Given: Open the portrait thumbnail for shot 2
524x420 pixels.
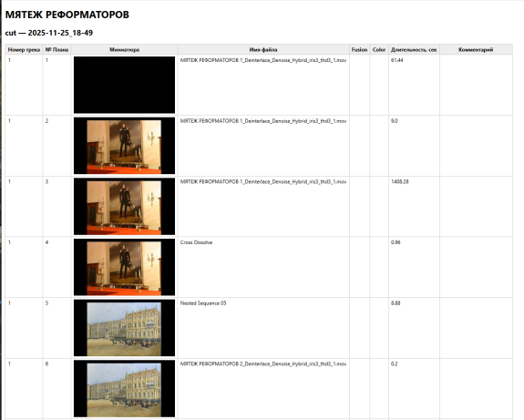Looking at the screenshot, I should pyautogui.click(x=124, y=146).
